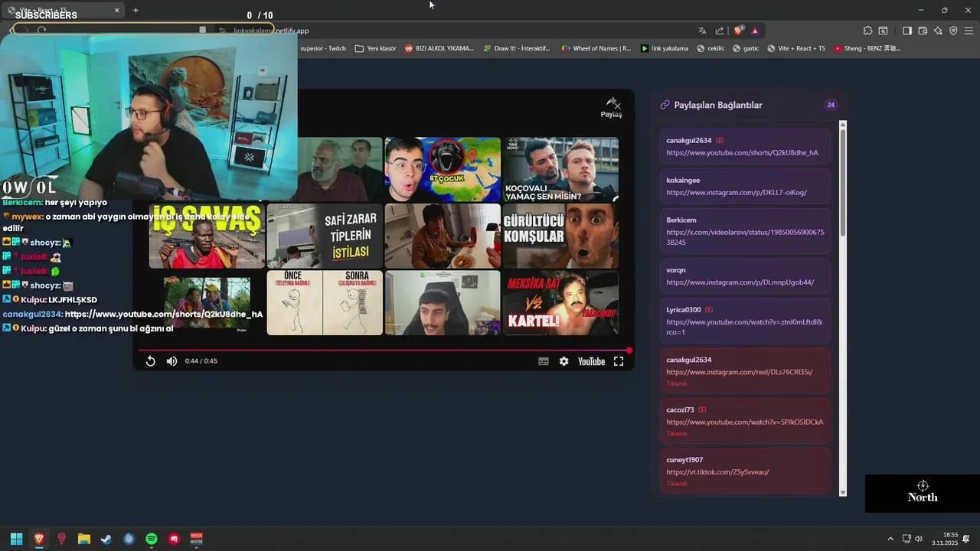980x551 pixels.
Task: Open video on YouTube via logo
Action: 591,361
